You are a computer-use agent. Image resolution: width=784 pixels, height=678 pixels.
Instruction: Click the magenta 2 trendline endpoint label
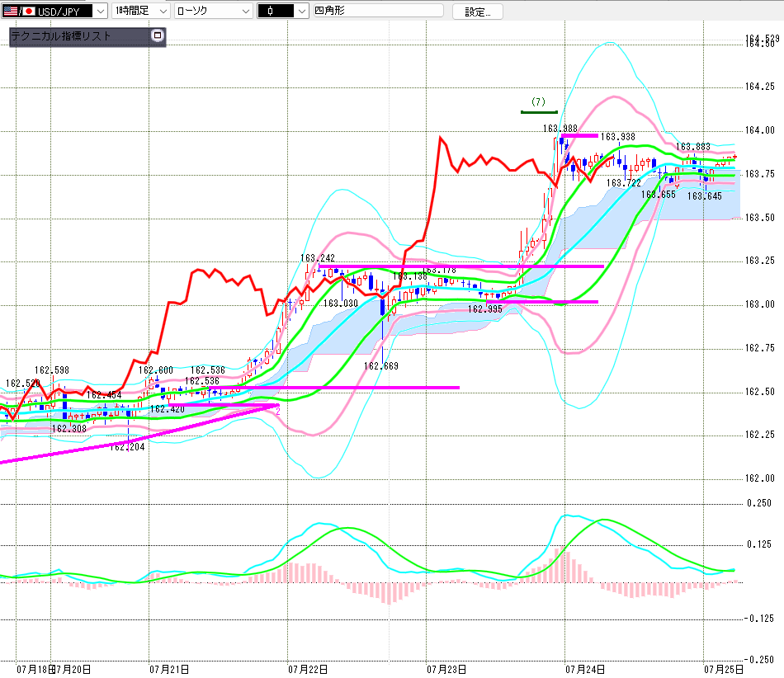pos(278,412)
